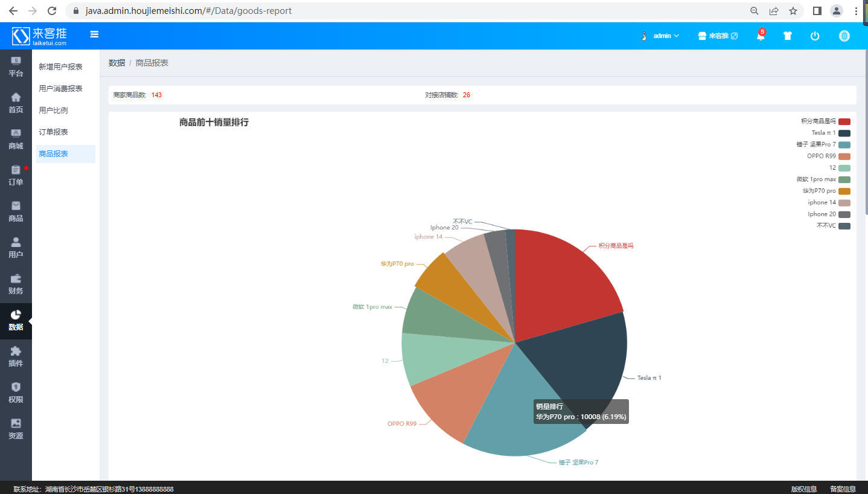Click the power logout icon

pos(815,36)
